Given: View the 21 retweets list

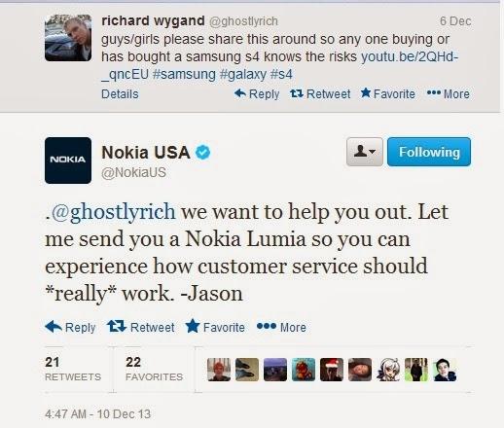Looking at the screenshot, I should click(x=73, y=369).
